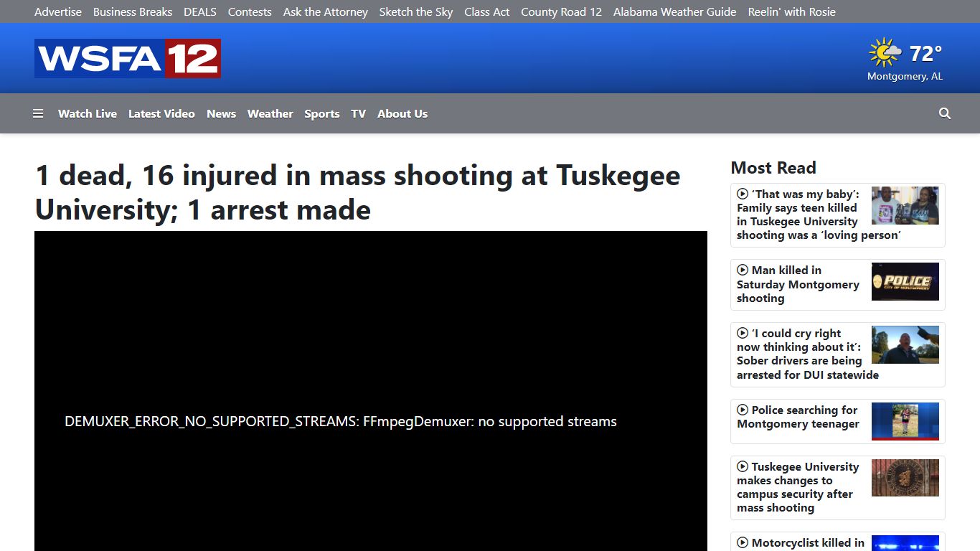This screenshot has height=551, width=980.
Task: Click the WSFA 12 logo
Action: [128, 58]
